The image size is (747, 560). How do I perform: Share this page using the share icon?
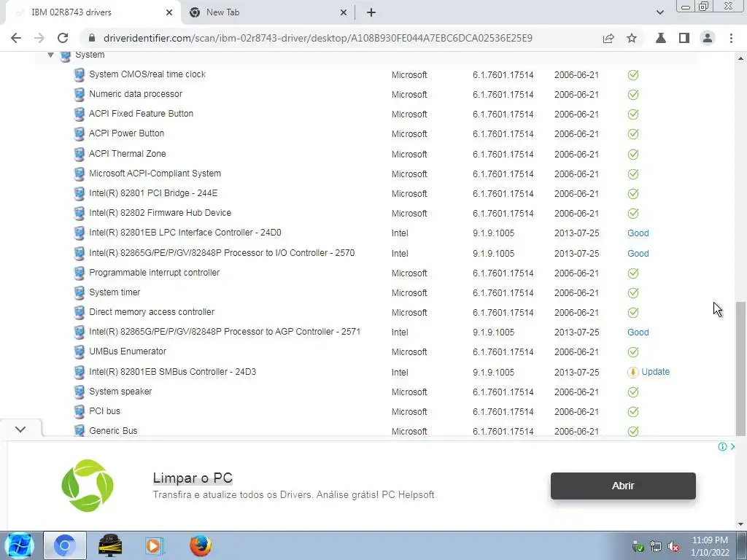click(608, 38)
